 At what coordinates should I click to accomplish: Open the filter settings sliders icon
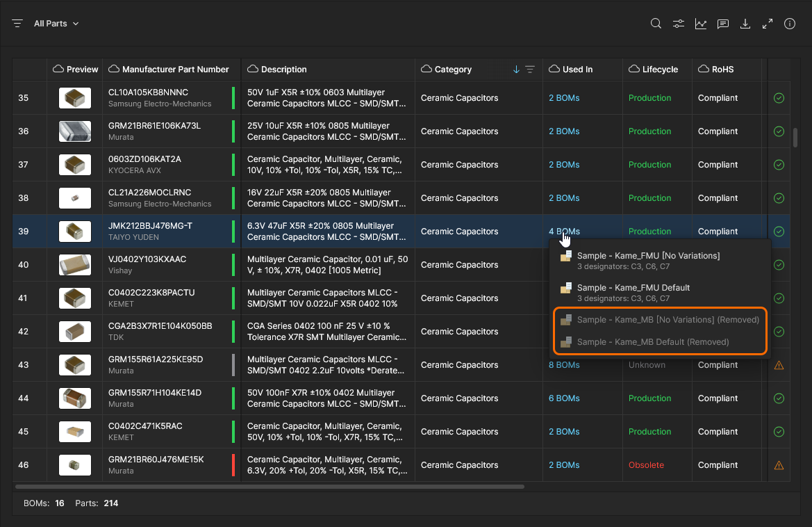point(678,24)
